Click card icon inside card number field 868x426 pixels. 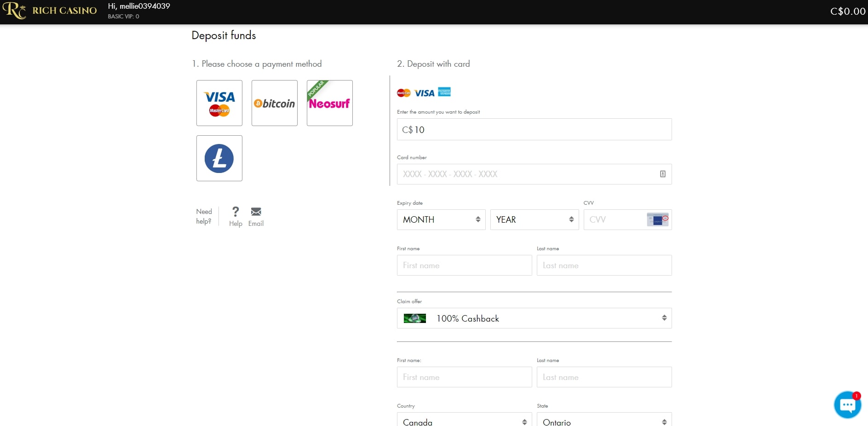pyautogui.click(x=662, y=174)
